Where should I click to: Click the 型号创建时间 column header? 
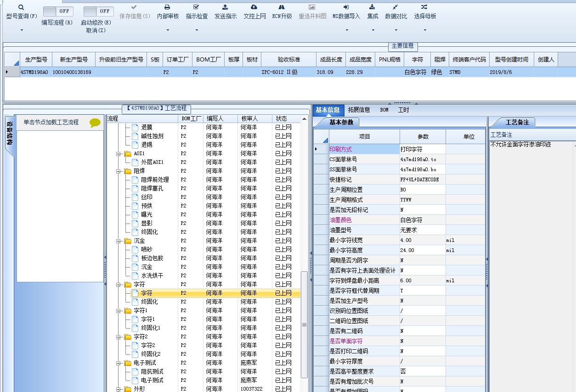tap(511, 60)
